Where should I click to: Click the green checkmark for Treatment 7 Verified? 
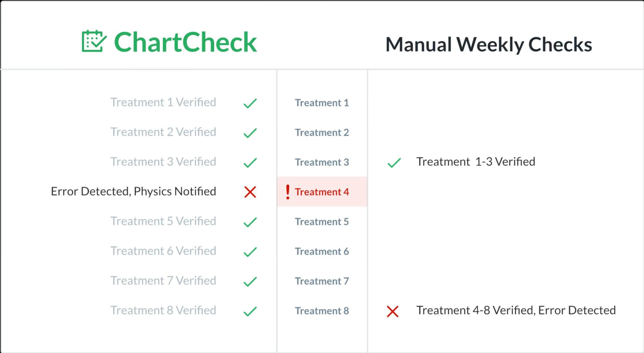(x=250, y=282)
